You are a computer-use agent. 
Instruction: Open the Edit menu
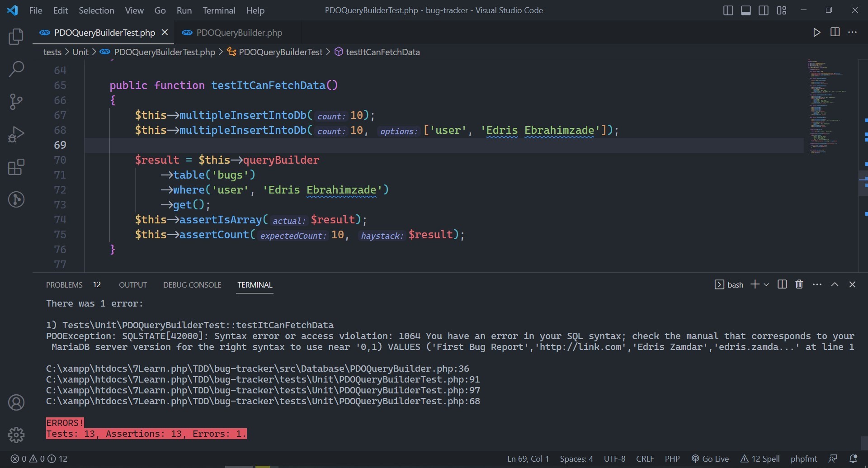(61, 10)
